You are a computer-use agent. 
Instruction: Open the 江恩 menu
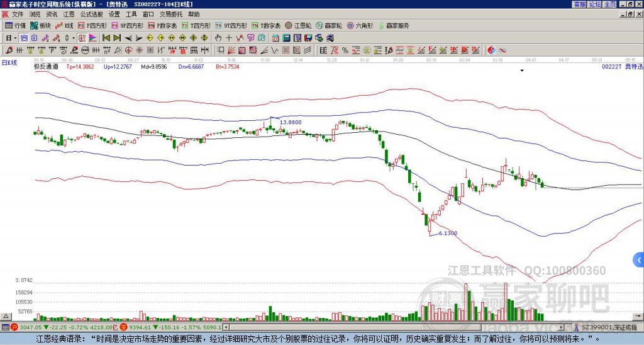69,14
